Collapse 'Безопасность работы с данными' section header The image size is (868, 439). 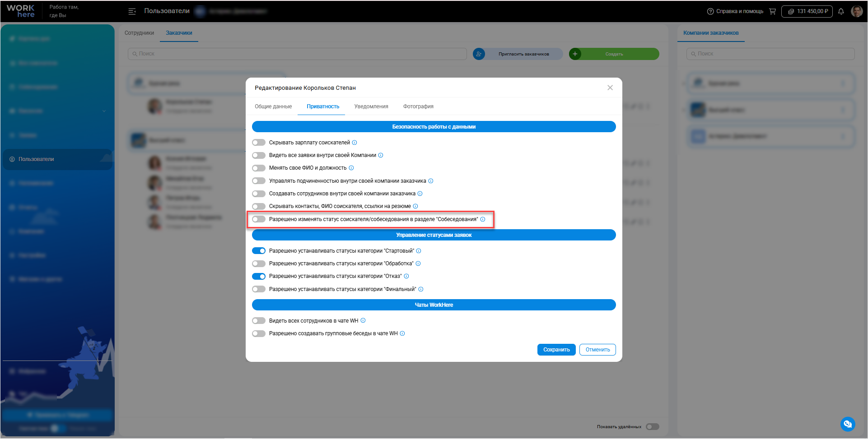pyautogui.click(x=434, y=127)
